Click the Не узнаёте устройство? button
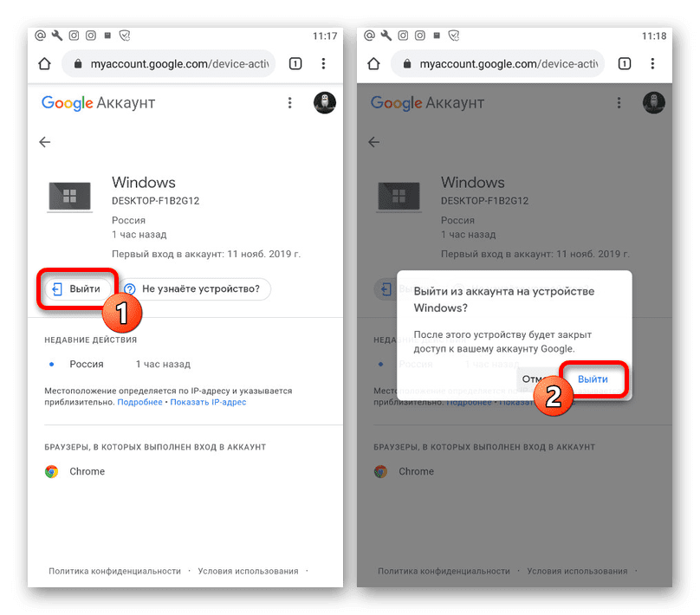 pyautogui.click(x=195, y=289)
